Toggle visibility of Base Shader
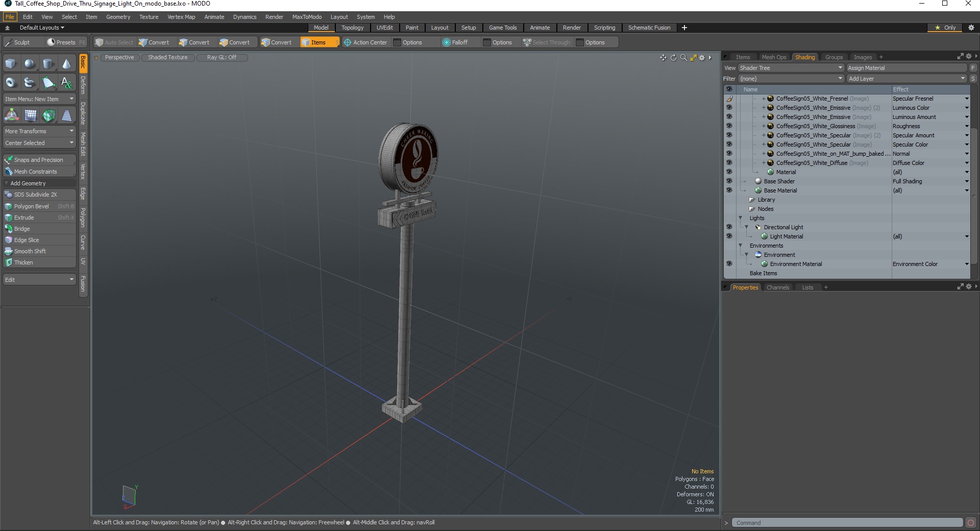The width and height of the screenshot is (980, 531). pyautogui.click(x=729, y=181)
